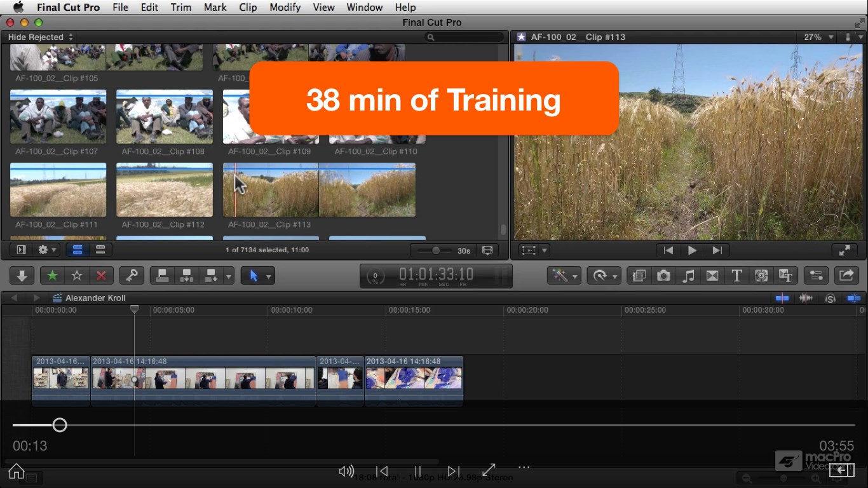The height and width of the screenshot is (488, 868).
Task: Open the append edit options dropdown arrow
Action: (x=229, y=276)
